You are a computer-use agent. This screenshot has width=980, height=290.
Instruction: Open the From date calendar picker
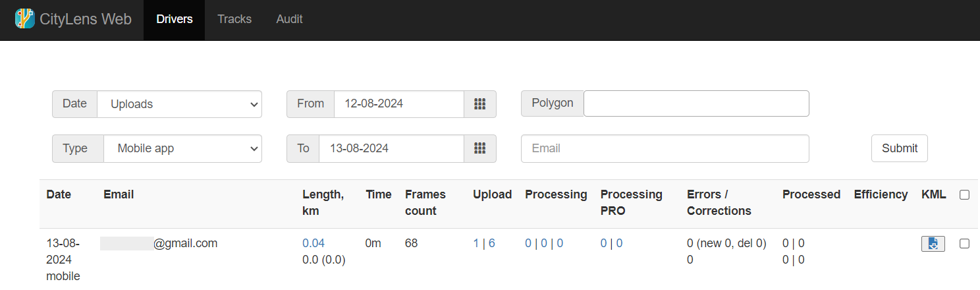(x=479, y=104)
